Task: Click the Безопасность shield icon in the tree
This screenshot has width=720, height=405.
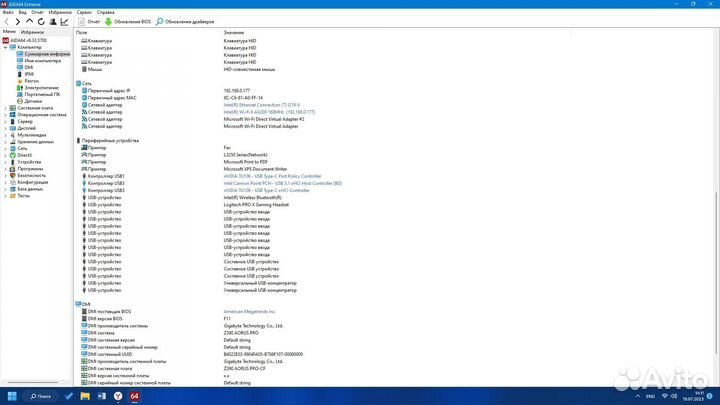Action: coord(13,175)
